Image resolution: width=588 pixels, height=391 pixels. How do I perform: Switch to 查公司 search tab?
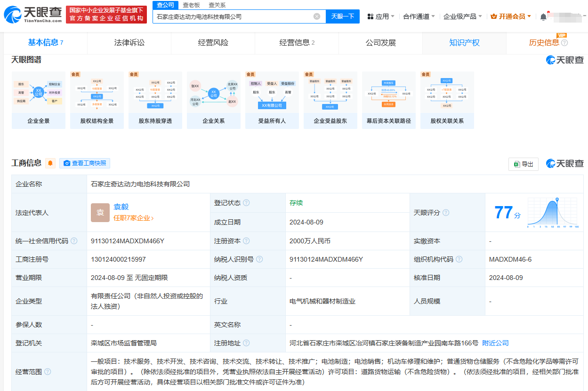[165, 5]
